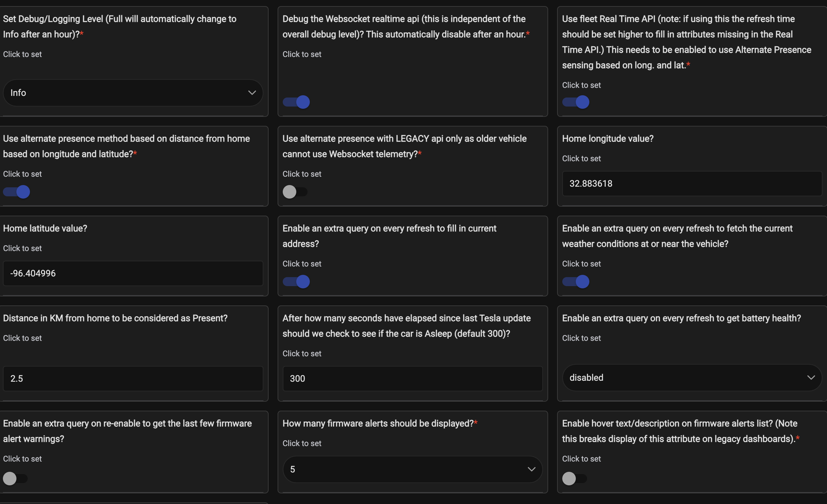Click "Home longitude value?" label text
Screen dimensions: 827x504
click(607, 138)
